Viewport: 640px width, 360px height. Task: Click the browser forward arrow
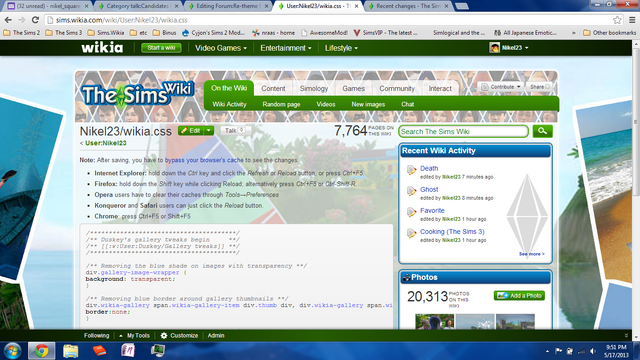tap(22, 20)
